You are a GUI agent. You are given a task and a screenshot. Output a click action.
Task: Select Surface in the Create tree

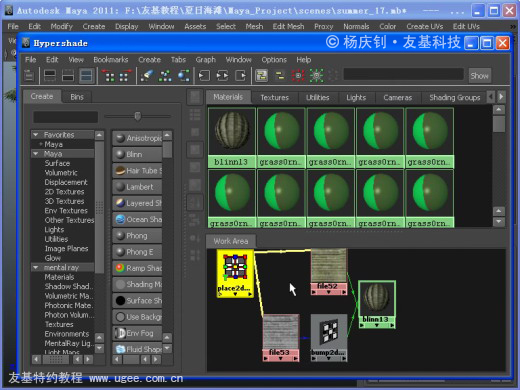[57, 163]
